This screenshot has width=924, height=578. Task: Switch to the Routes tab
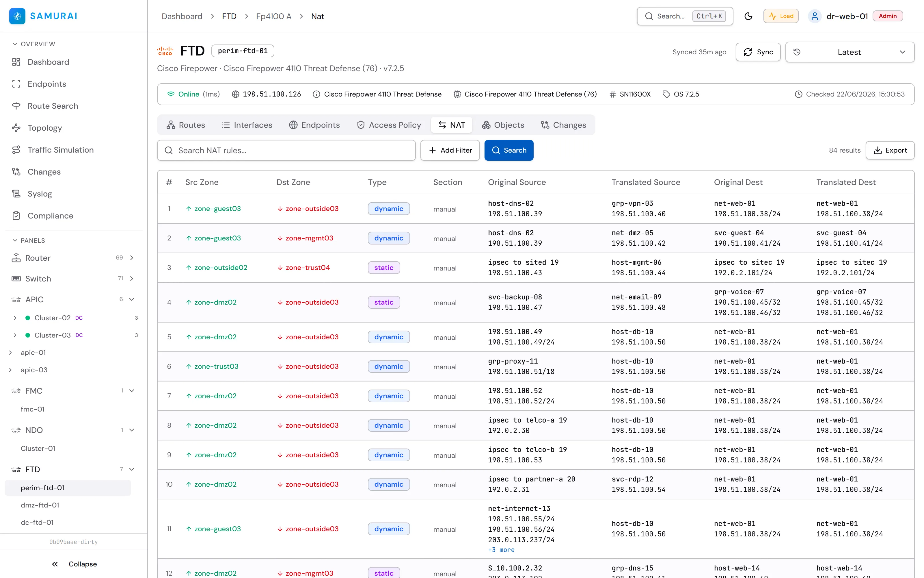(x=186, y=125)
